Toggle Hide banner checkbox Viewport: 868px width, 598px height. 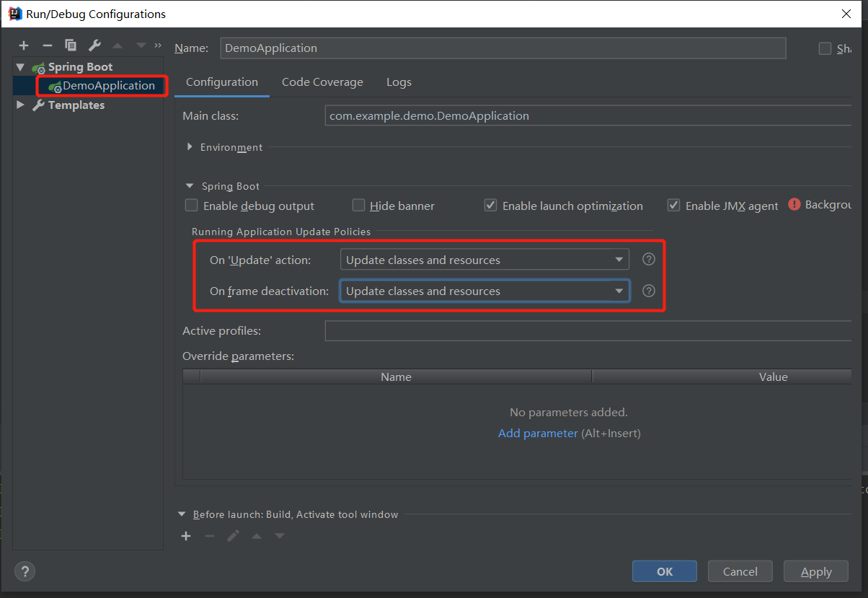(358, 206)
